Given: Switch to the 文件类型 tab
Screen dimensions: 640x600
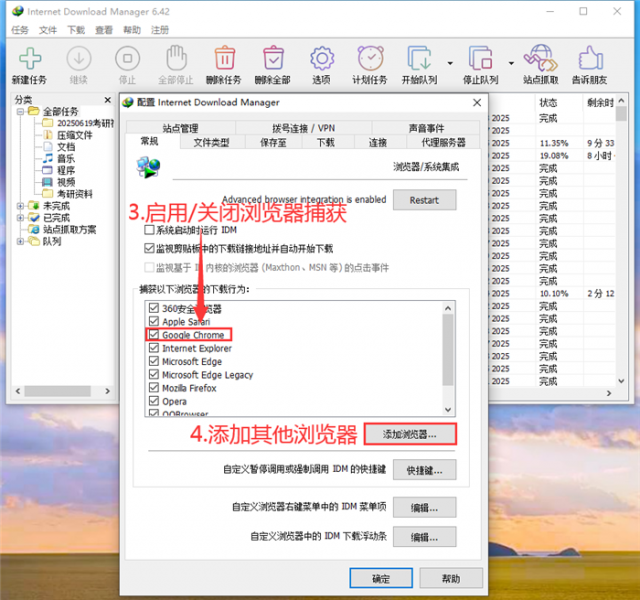Looking at the screenshot, I should [211, 142].
